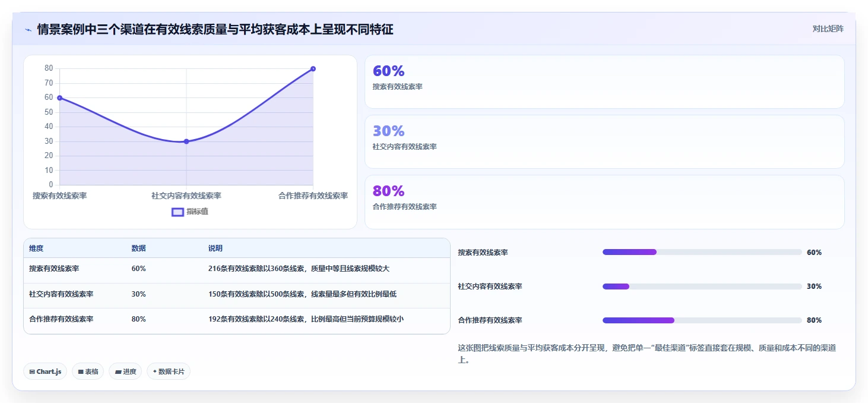Click the chart data point at value 30
This screenshot has height=403, width=868.
tap(186, 141)
